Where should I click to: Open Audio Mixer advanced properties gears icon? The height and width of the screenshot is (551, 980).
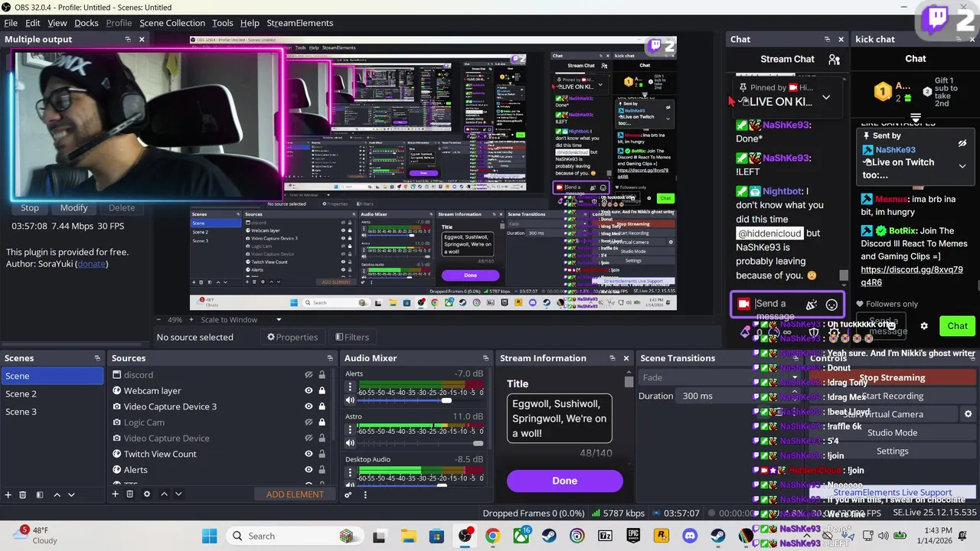click(348, 494)
